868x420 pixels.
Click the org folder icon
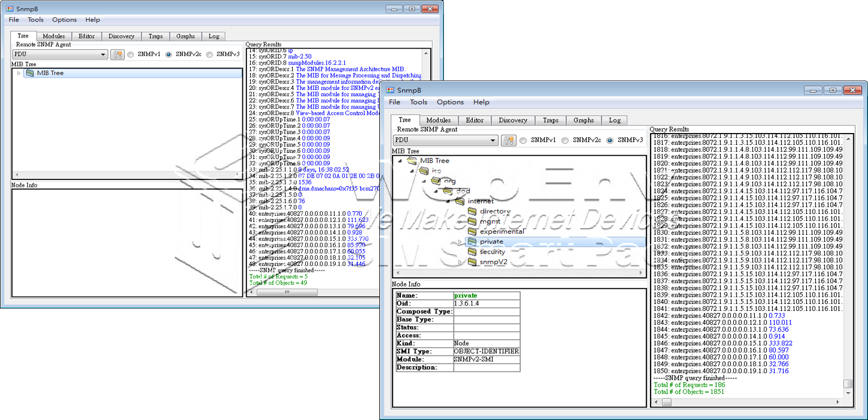435,181
